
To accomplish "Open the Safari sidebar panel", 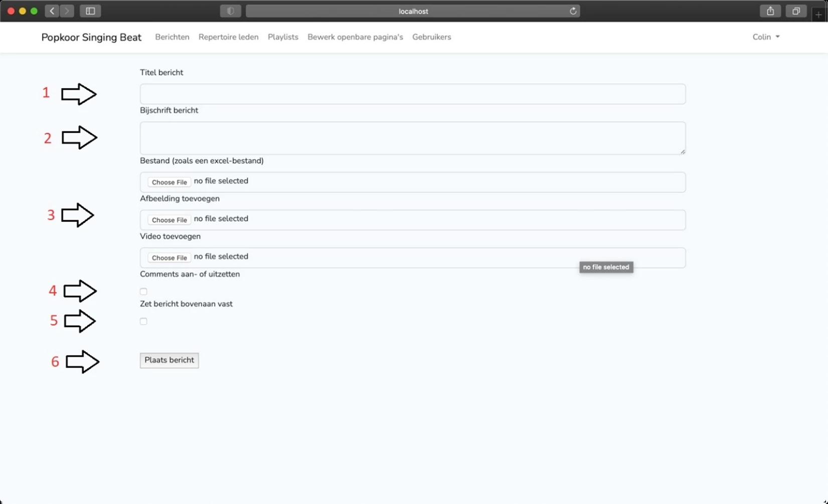I will tap(90, 11).
